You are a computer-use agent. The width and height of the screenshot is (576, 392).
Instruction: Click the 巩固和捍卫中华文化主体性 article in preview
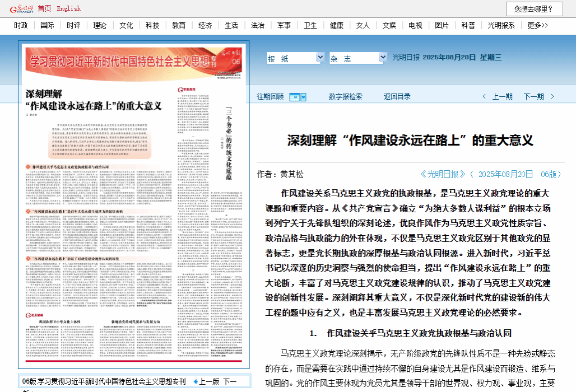click(59, 322)
